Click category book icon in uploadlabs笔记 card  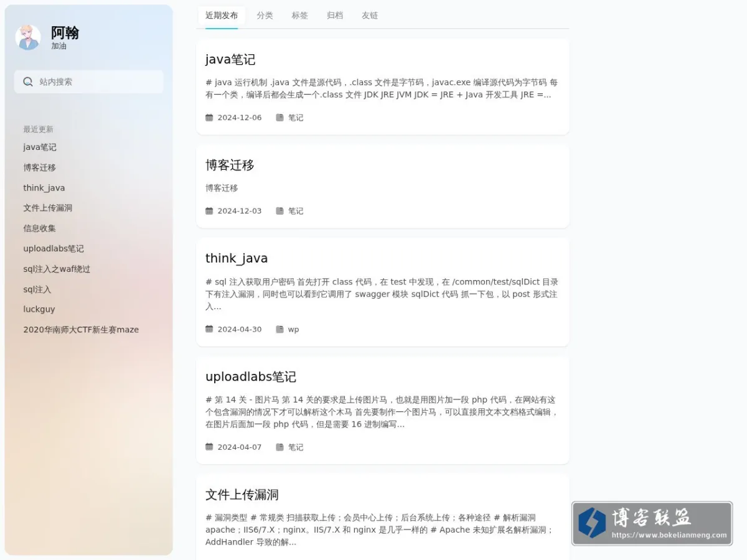point(280,447)
